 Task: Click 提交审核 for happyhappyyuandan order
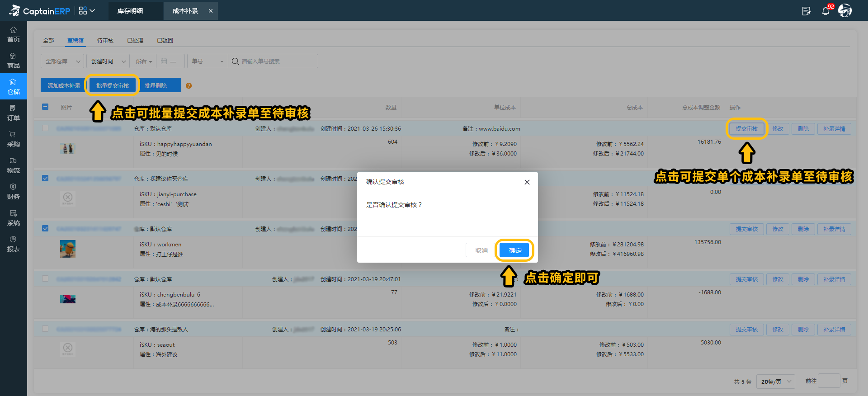click(747, 129)
